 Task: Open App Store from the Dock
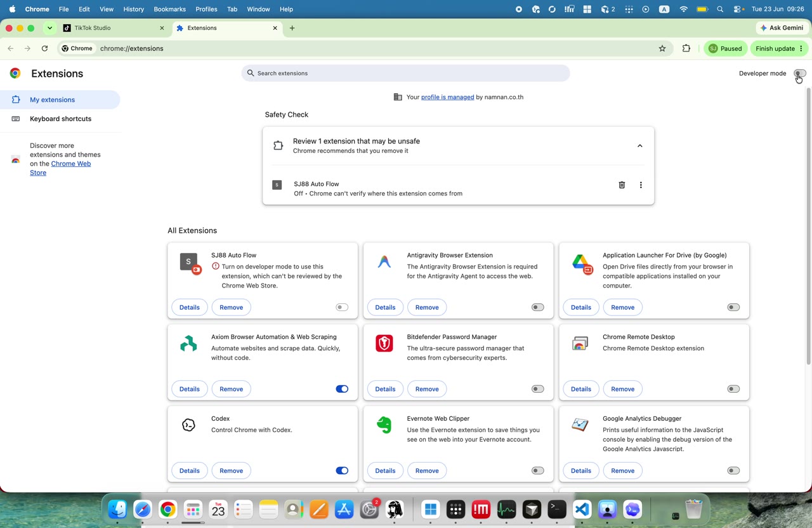[x=344, y=509]
